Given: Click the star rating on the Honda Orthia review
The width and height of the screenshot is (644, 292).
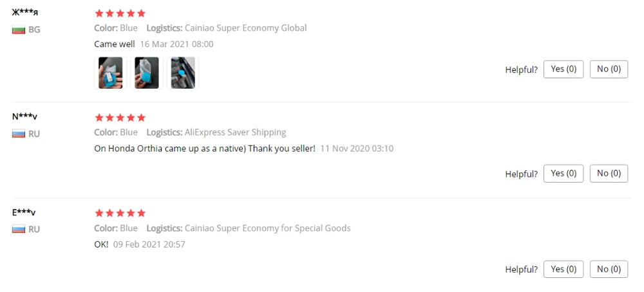Looking at the screenshot, I should [120, 118].
